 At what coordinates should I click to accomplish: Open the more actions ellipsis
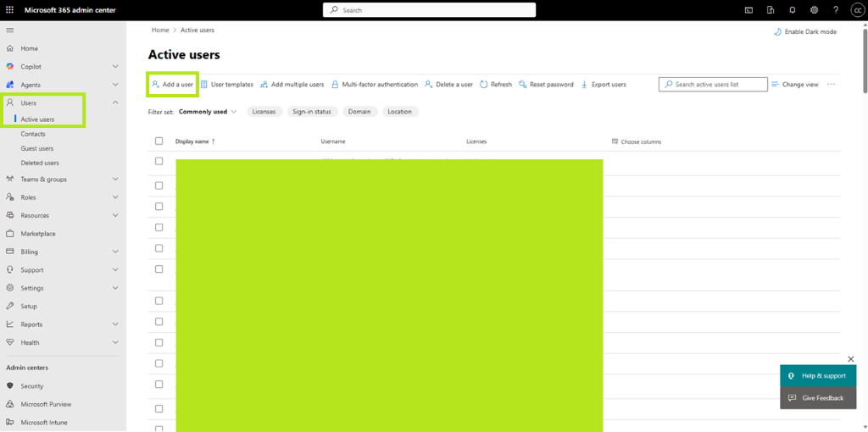(x=831, y=85)
